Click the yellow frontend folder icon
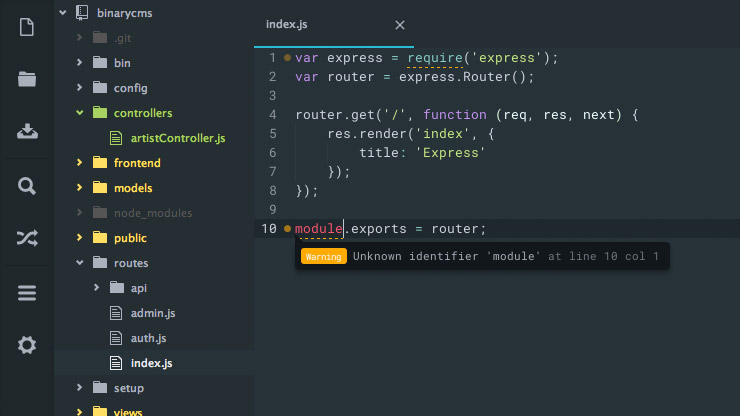This screenshot has height=416, width=740. coord(100,162)
